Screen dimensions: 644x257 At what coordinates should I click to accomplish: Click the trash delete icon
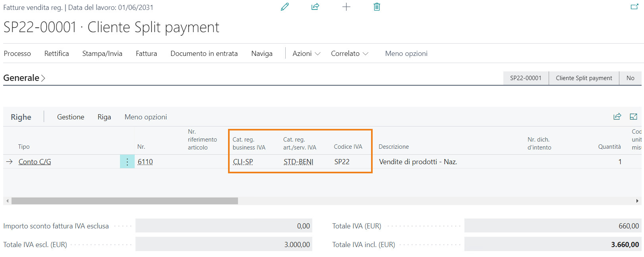377,7
